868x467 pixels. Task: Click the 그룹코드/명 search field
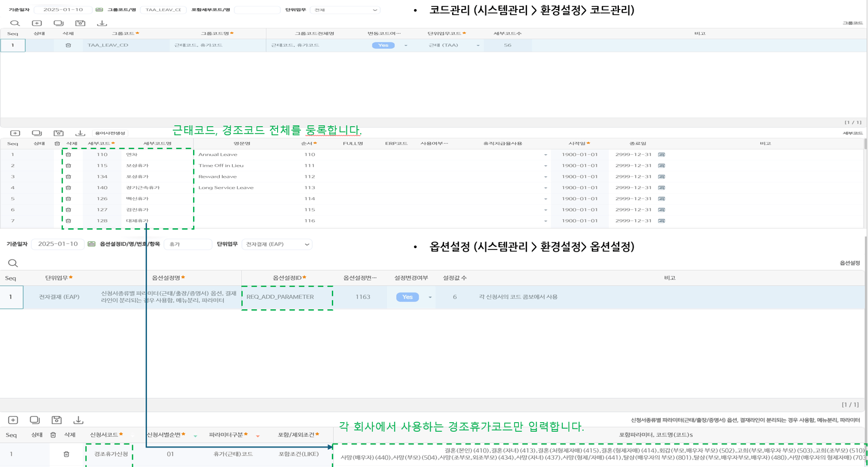pos(163,10)
